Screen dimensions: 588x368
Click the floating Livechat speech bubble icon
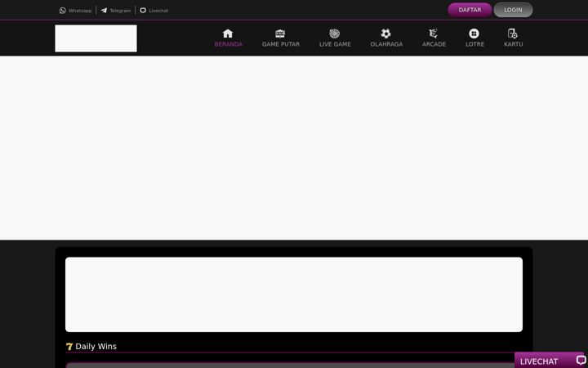581,361
